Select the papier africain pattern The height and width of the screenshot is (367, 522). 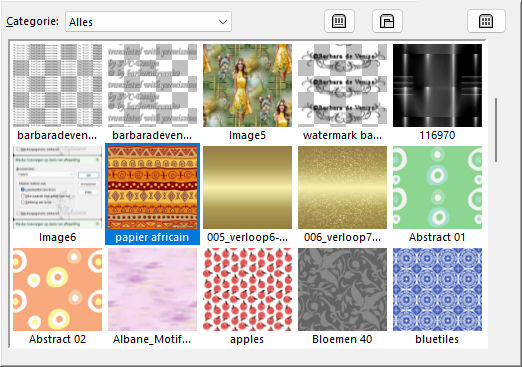click(152, 194)
